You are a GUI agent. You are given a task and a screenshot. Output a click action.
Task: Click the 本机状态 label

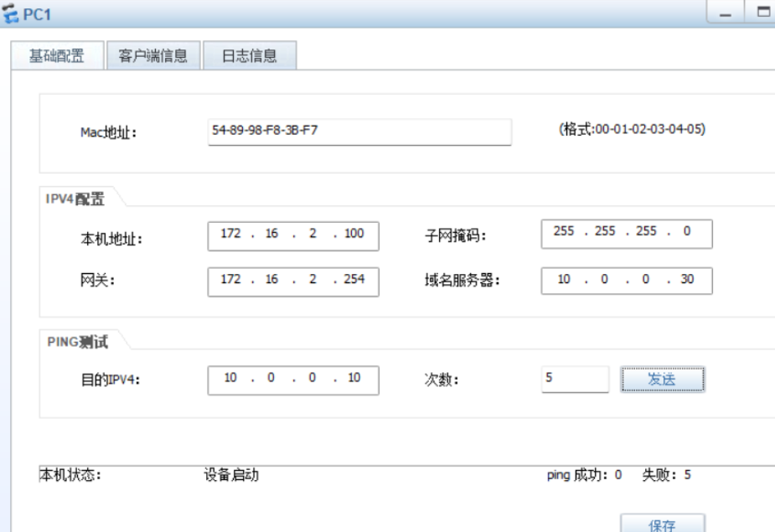click(x=70, y=475)
